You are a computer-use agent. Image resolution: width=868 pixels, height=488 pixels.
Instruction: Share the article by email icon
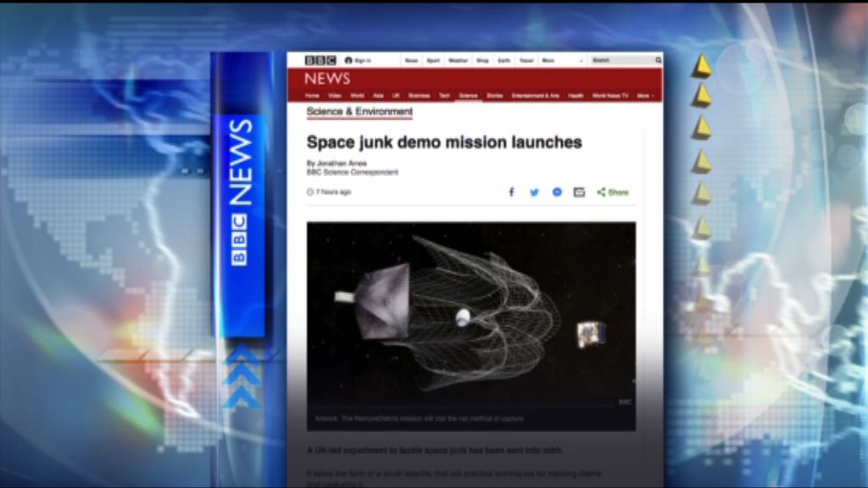[x=579, y=192]
